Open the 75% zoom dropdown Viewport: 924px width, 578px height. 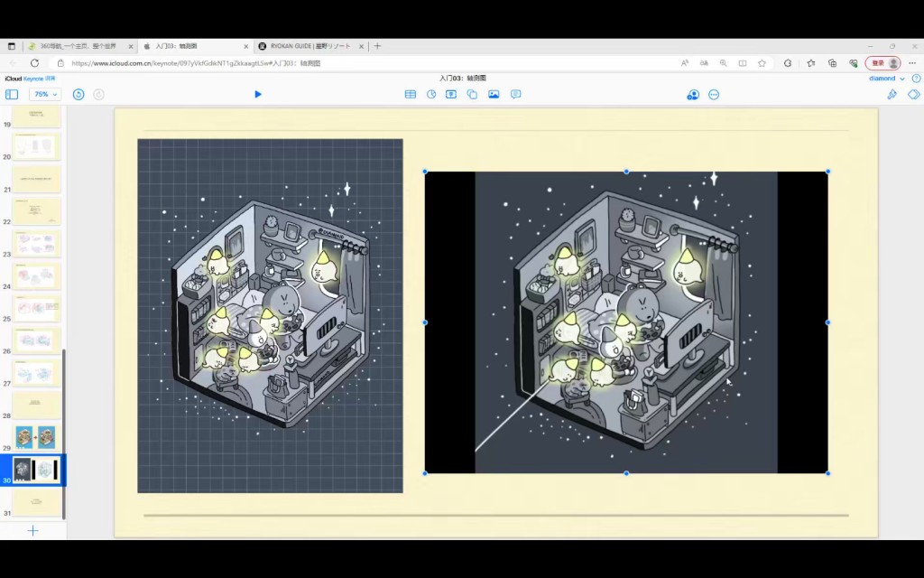point(44,94)
